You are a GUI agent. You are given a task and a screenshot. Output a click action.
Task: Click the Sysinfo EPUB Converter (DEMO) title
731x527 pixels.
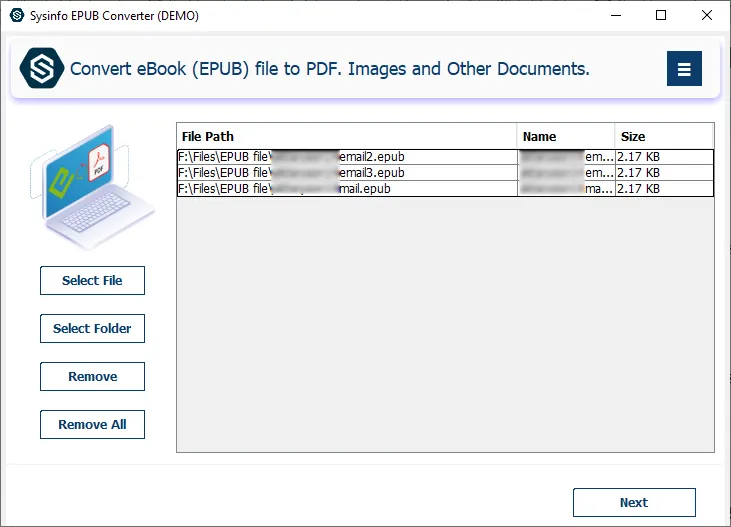114,16
